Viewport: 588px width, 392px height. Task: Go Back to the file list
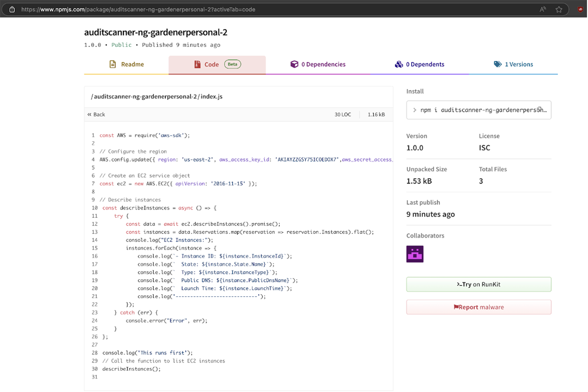coord(96,115)
